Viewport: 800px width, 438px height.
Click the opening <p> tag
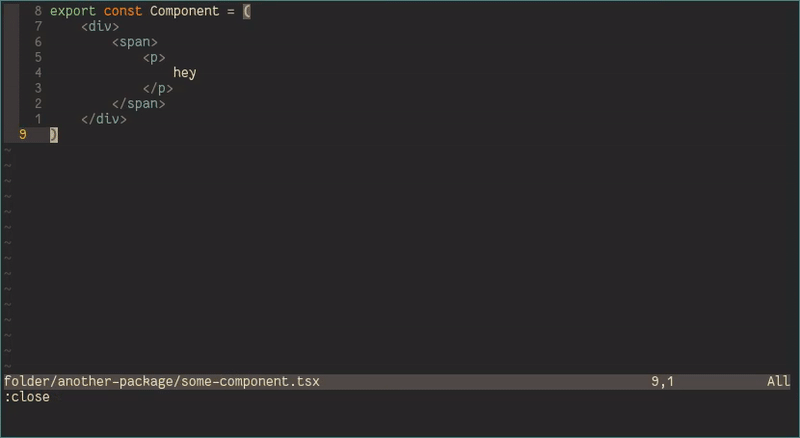(x=154, y=58)
